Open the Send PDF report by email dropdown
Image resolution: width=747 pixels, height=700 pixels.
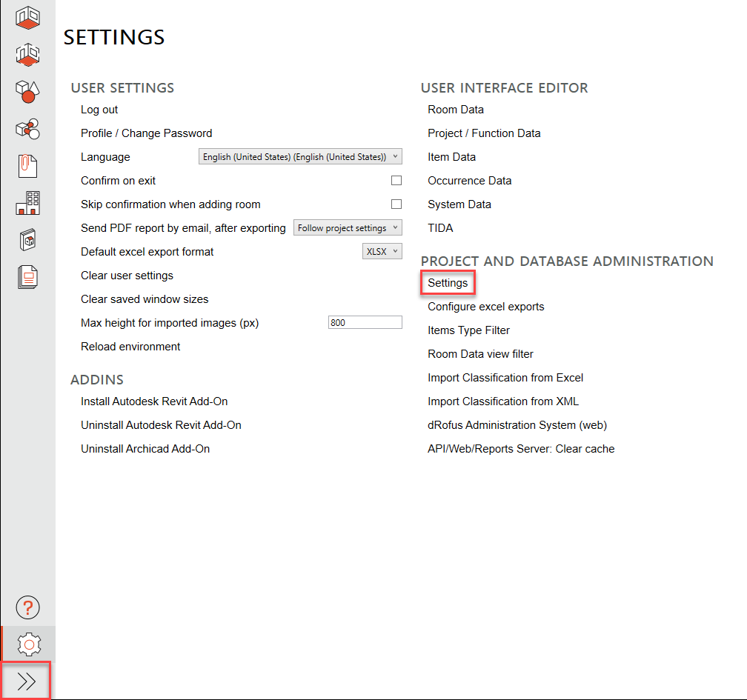(x=348, y=227)
